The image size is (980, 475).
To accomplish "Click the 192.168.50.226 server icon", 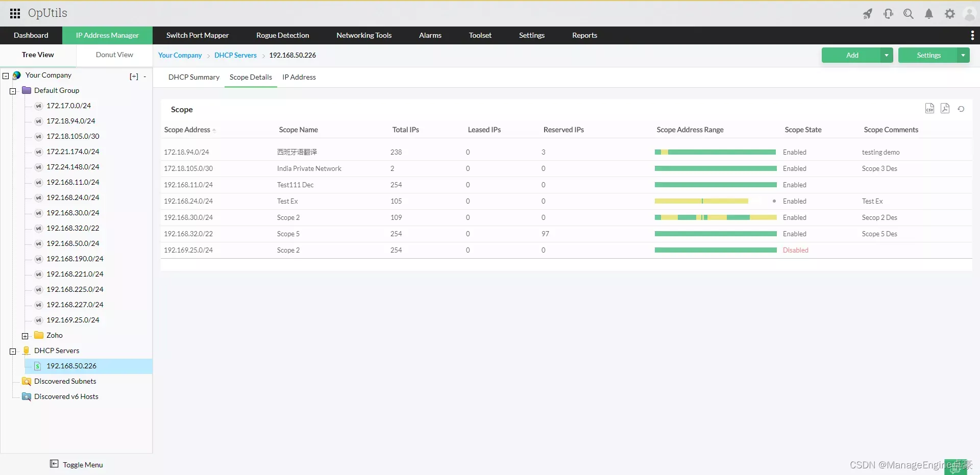I will click(x=38, y=366).
